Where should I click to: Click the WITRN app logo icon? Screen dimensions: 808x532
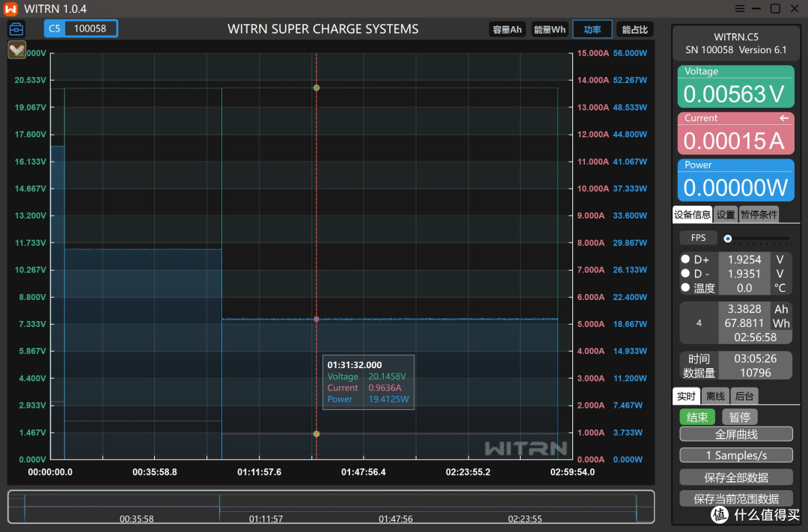(10, 9)
